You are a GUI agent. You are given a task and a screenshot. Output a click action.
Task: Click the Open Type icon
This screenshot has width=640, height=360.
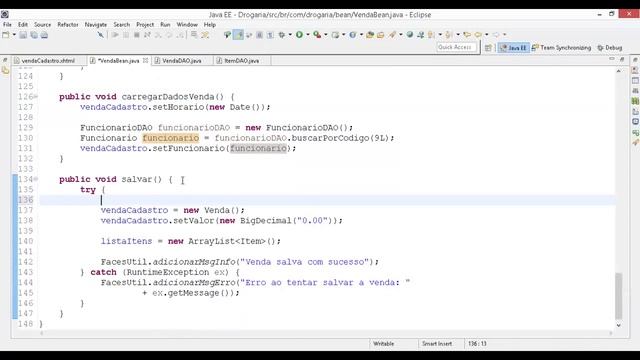370,35
